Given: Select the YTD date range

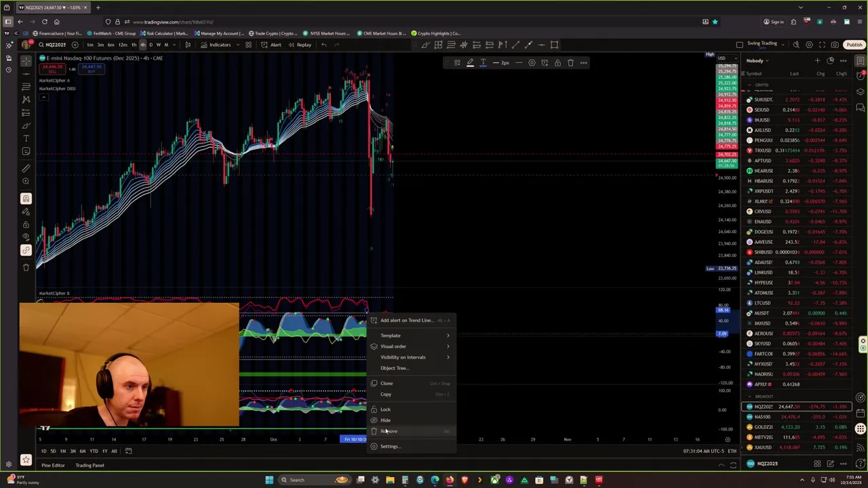Looking at the screenshot, I should 94,451.
